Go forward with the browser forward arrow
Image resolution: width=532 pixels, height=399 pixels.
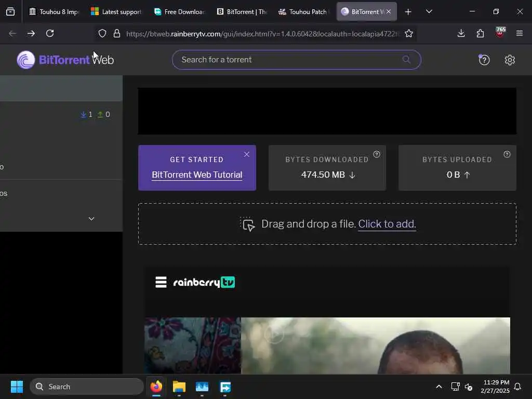(x=31, y=33)
